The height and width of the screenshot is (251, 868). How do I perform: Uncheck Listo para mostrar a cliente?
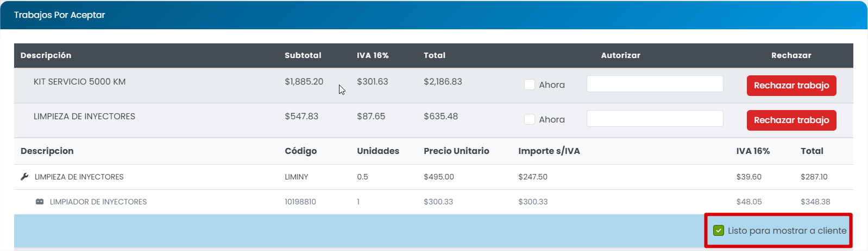719,230
